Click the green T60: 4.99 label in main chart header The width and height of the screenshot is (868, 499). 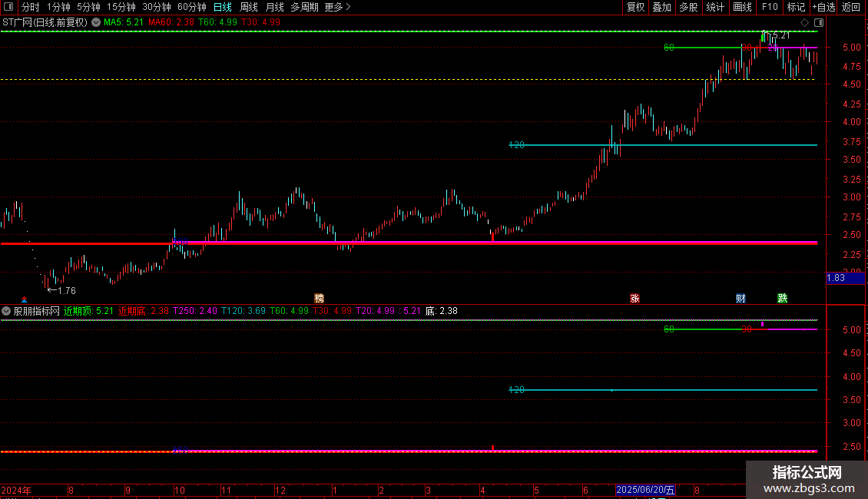pyautogui.click(x=217, y=23)
